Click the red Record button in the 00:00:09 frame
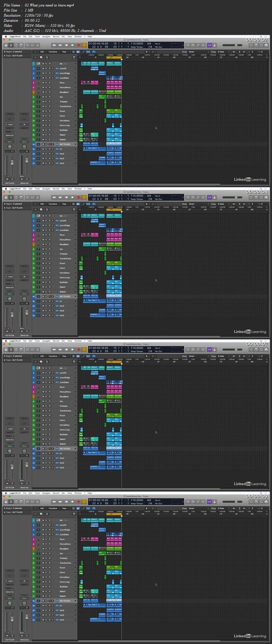Viewport: 272px width, 644px height. tap(79, 502)
